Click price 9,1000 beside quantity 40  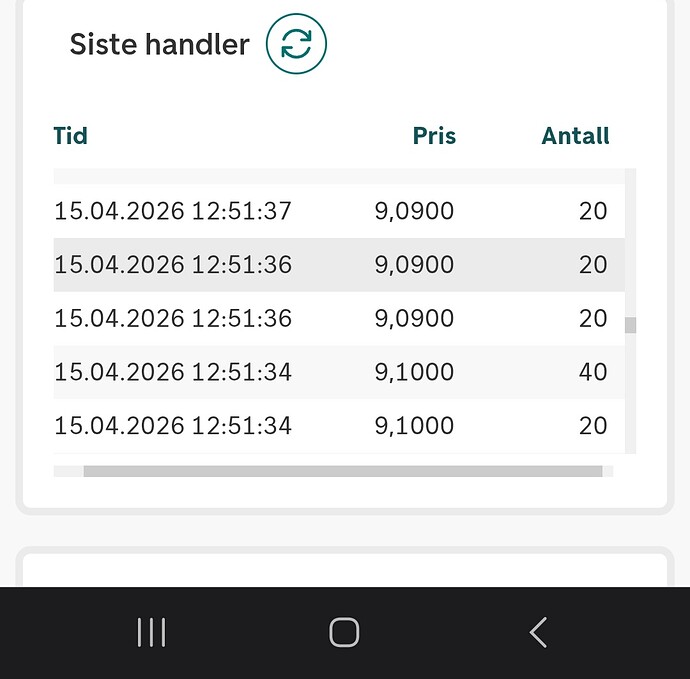414,372
